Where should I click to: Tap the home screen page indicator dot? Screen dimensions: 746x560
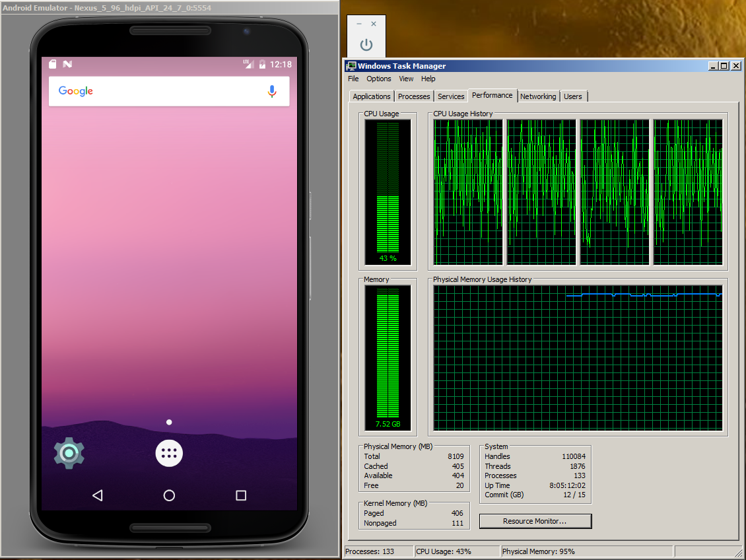[x=169, y=422]
